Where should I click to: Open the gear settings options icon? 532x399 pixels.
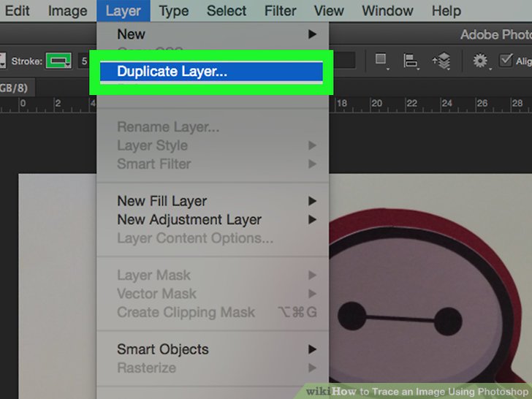(x=481, y=61)
